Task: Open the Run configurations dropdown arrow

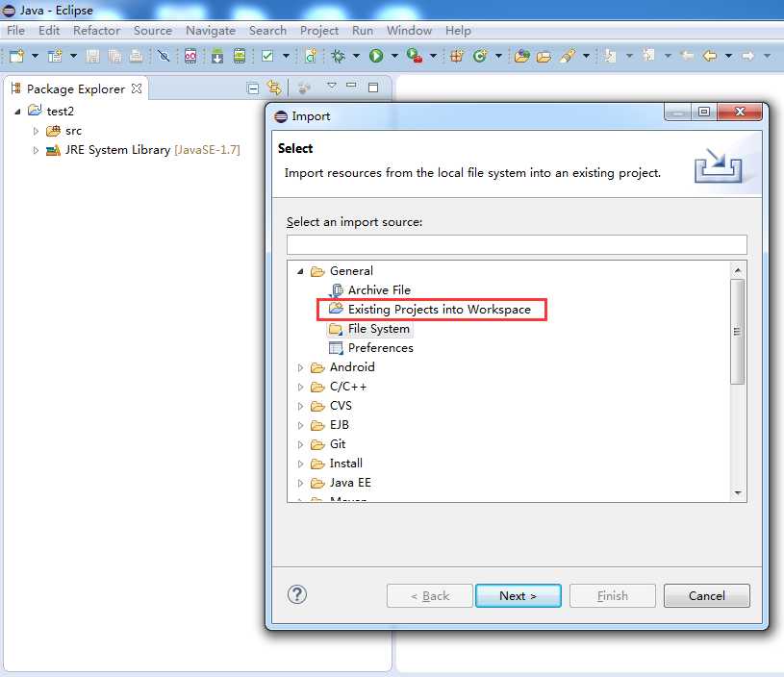Action: point(394,56)
